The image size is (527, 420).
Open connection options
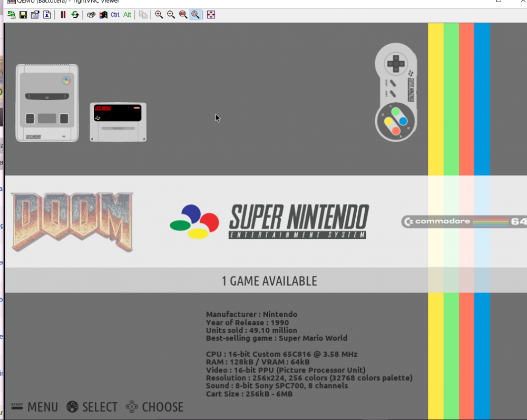(35, 15)
